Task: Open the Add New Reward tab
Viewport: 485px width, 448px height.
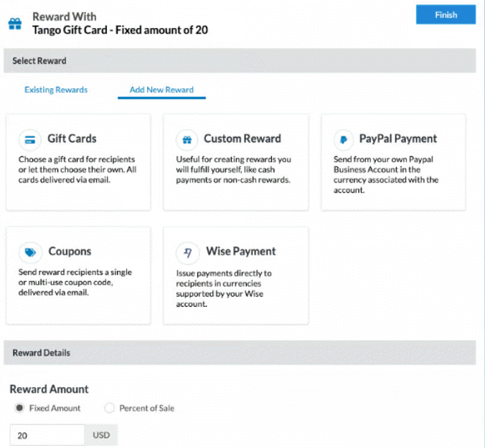Action: (161, 90)
